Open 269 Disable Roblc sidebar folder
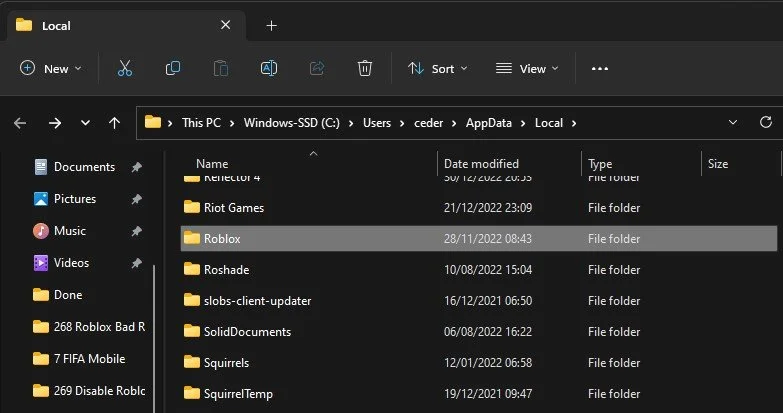The height and width of the screenshot is (413, 783). click(x=89, y=391)
